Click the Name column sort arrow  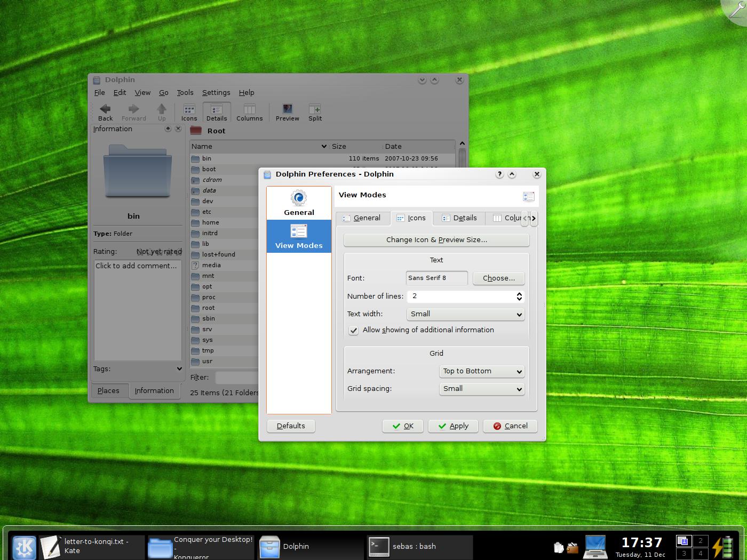coord(323,146)
